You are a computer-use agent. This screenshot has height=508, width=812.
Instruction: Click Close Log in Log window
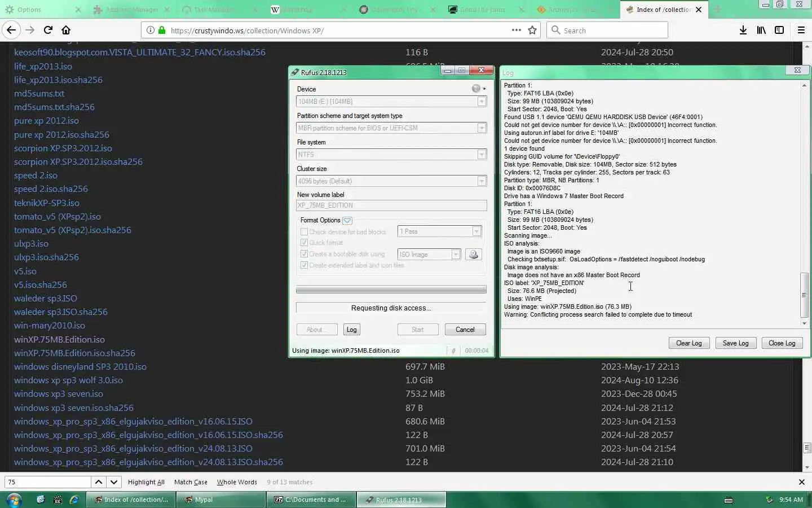782,343
